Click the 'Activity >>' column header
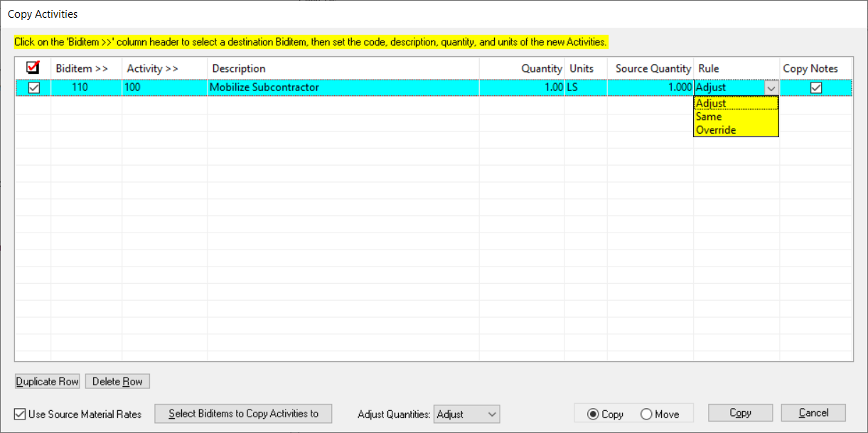The height and width of the screenshot is (433, 868). coord(152,68)
